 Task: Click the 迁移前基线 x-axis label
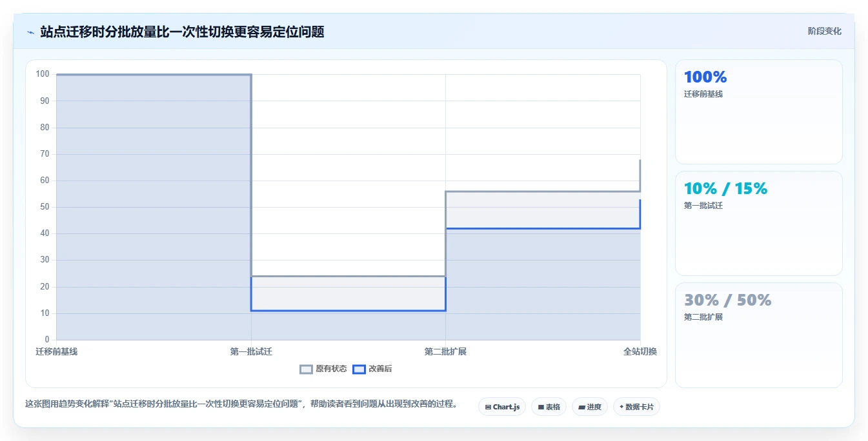tap(57, 351)
